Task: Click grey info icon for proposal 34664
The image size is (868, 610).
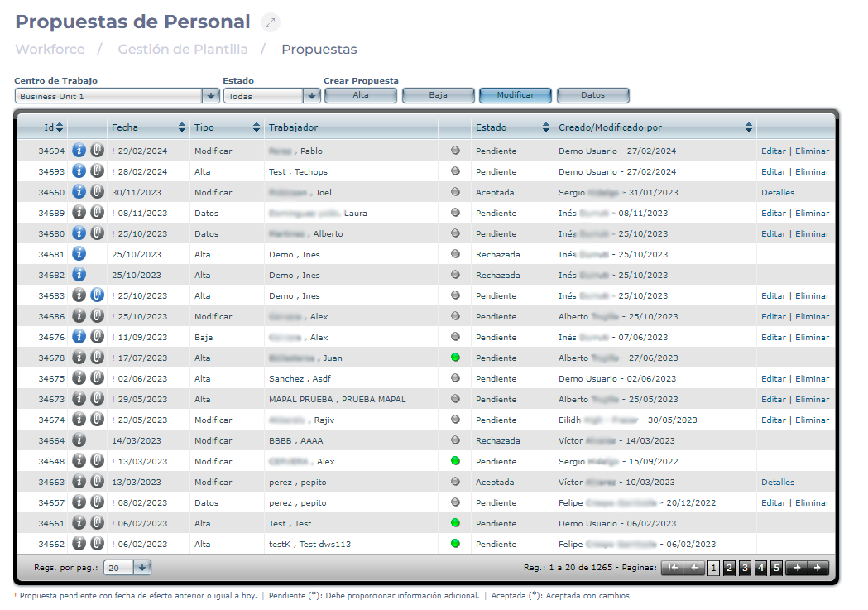Action: tap(79, 440)
